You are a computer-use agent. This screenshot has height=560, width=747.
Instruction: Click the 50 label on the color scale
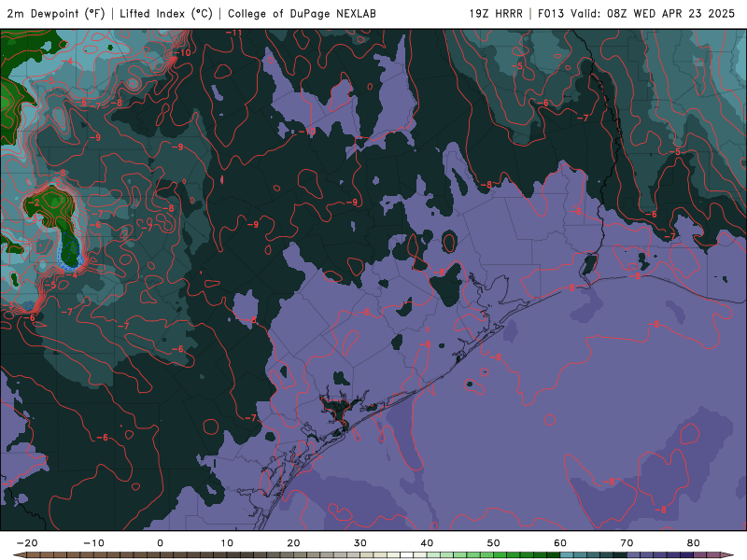[x=494, y=543]
